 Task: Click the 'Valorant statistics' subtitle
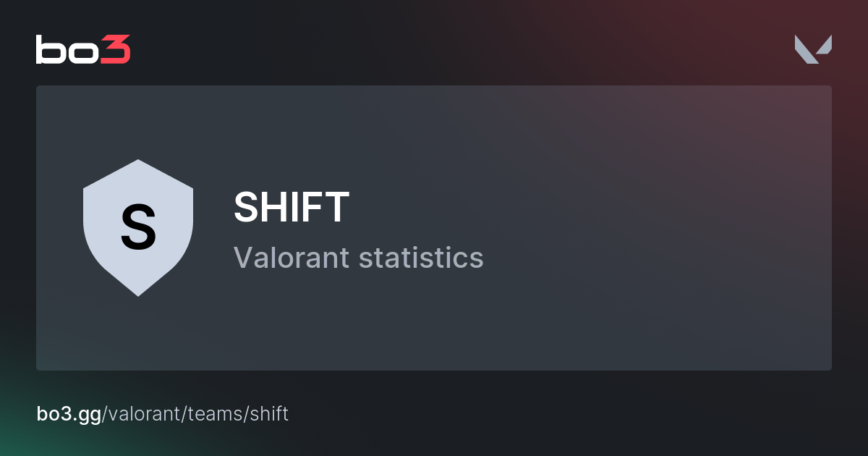358,258
